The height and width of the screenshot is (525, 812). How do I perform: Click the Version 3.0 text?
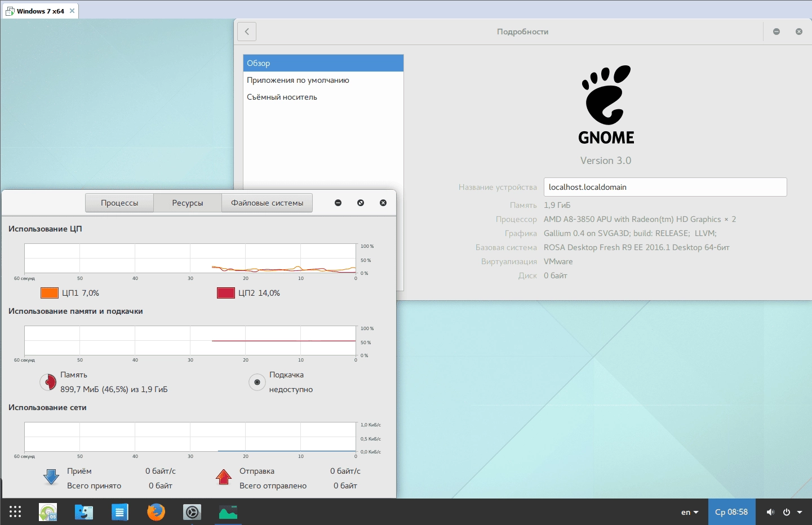click(606, 161)
